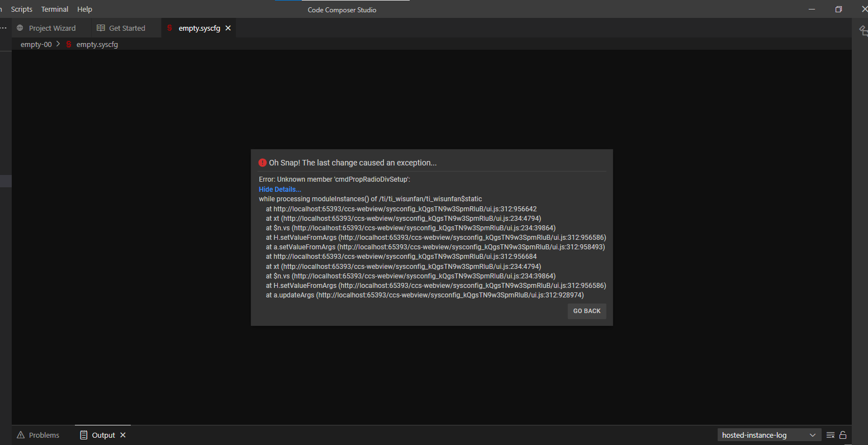868x445 pixels.
Task: Toggle output scroll lock
Action: click(x=843, y=435)
